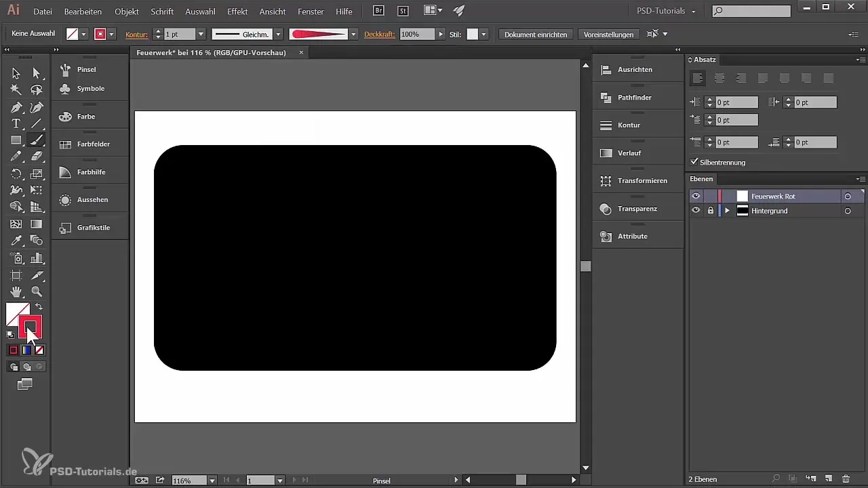Select the Gradient tool
868x488 pixels.
point(37,224)
